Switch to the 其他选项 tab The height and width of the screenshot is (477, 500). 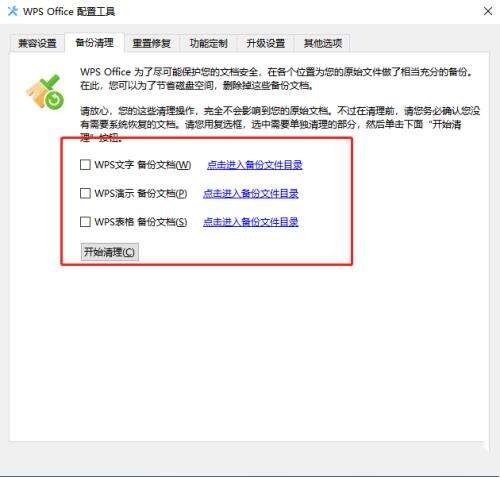click(323, 43)
